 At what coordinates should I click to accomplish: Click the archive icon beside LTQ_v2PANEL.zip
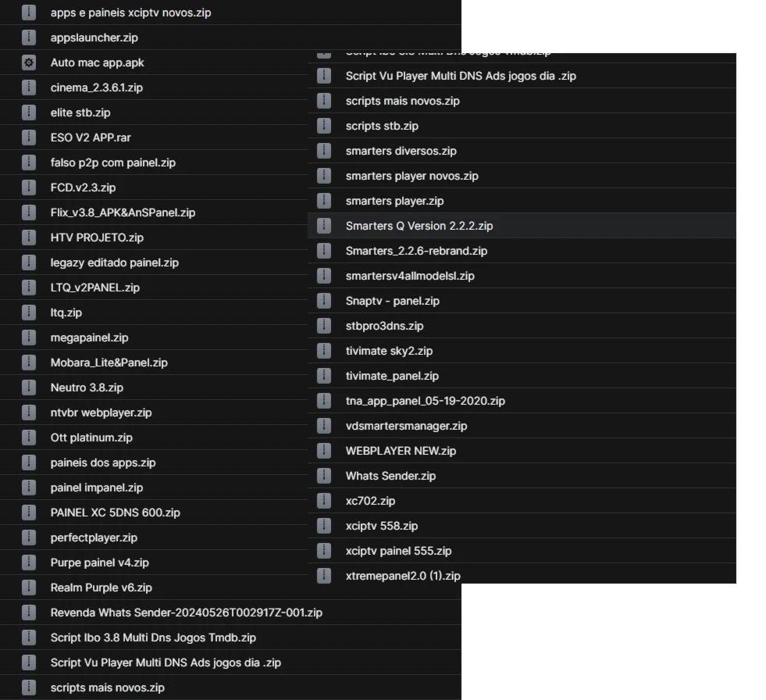29,287
